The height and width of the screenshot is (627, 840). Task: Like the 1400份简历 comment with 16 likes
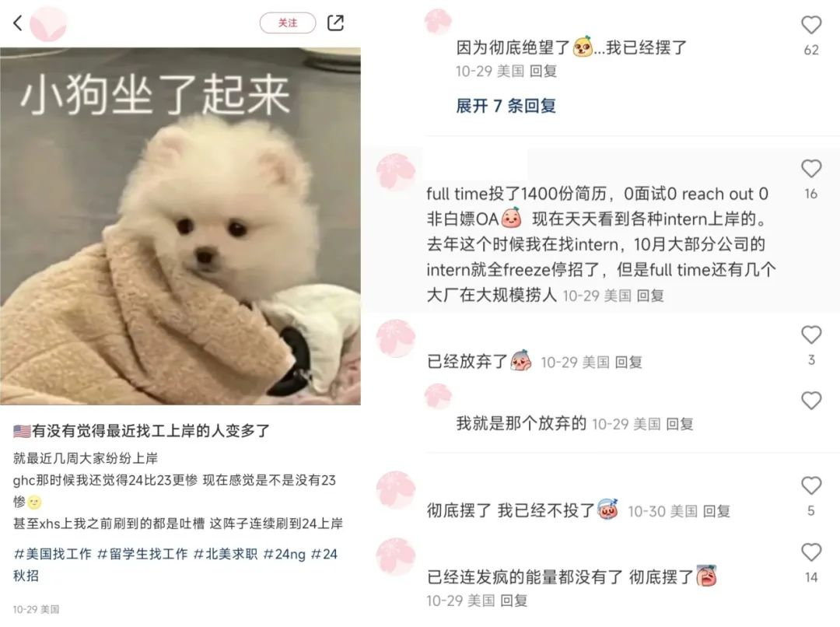point(811,169)
